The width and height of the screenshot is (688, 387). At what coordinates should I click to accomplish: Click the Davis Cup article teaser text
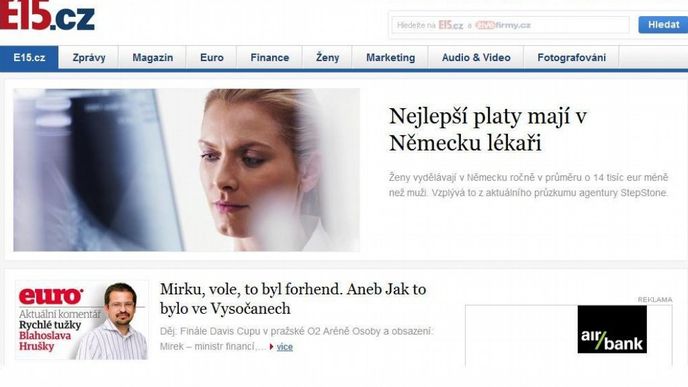[x=297, y=339]
